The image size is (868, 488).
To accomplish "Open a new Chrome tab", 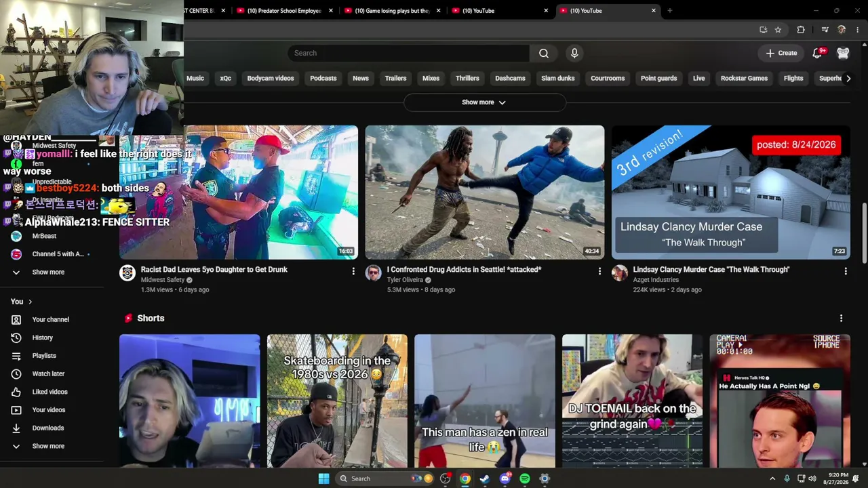I will click(670, 11).
